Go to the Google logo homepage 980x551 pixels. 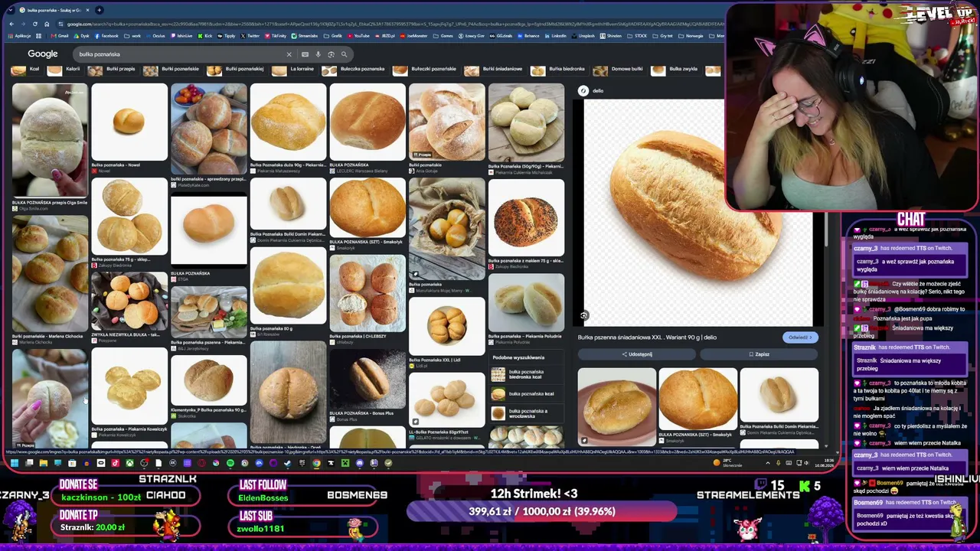point(43,54)
